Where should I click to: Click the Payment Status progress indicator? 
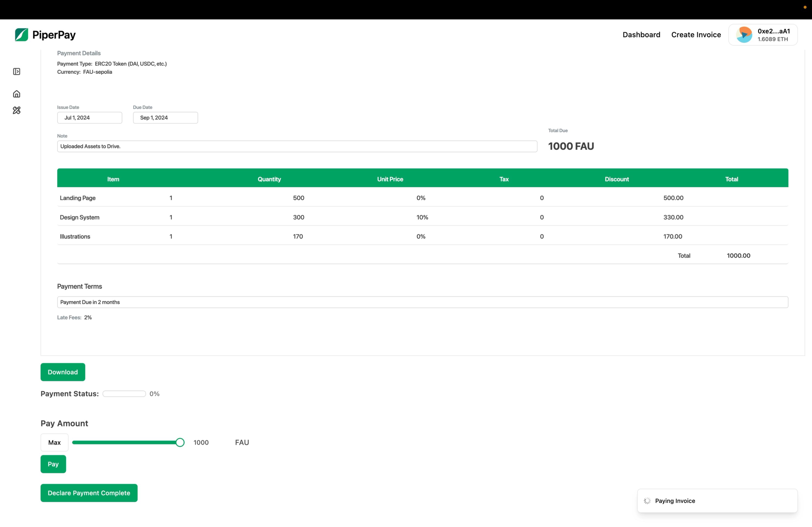click(x=124, y=393)
